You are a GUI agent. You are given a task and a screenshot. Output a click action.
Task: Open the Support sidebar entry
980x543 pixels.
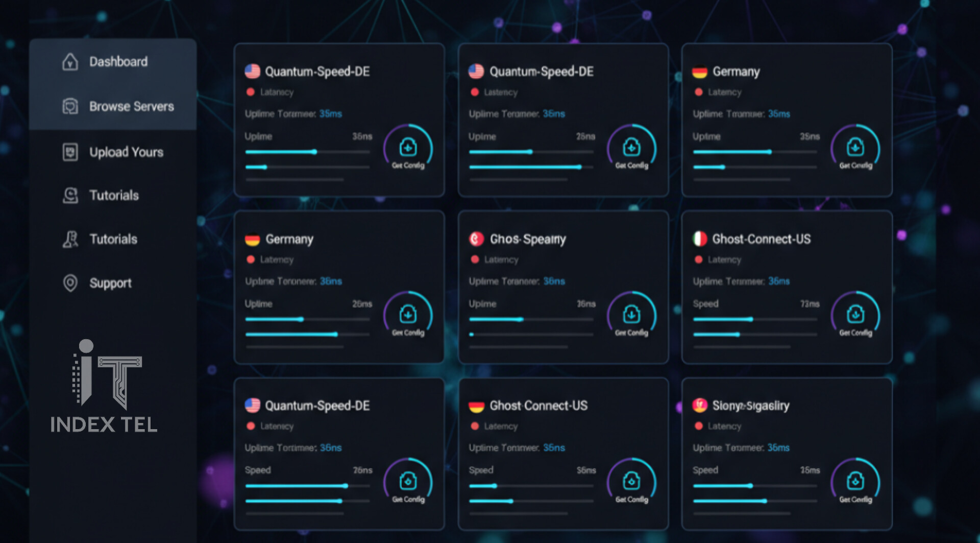click(x=110, y=282)
